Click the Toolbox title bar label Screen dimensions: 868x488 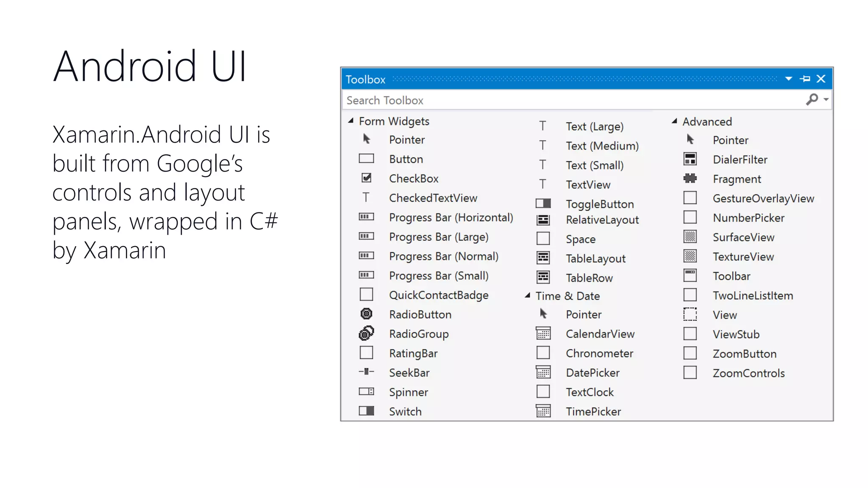pos(365,79)
